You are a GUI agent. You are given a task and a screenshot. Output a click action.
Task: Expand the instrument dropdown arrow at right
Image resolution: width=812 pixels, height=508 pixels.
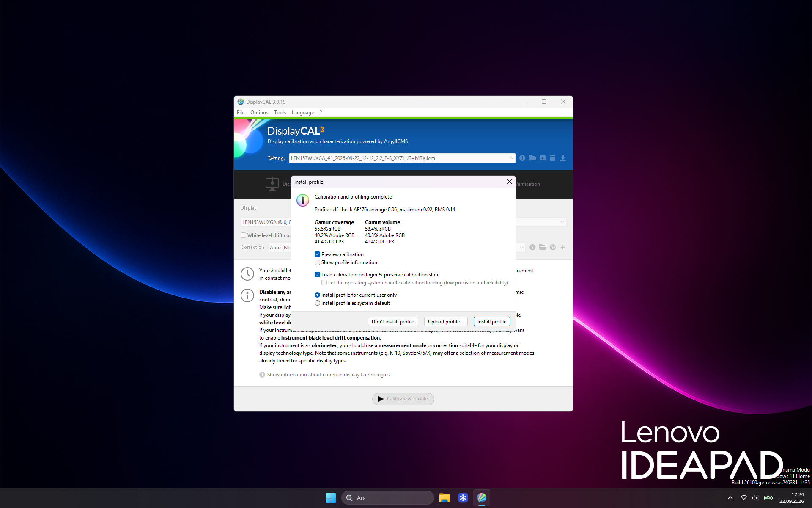point(562,222)
